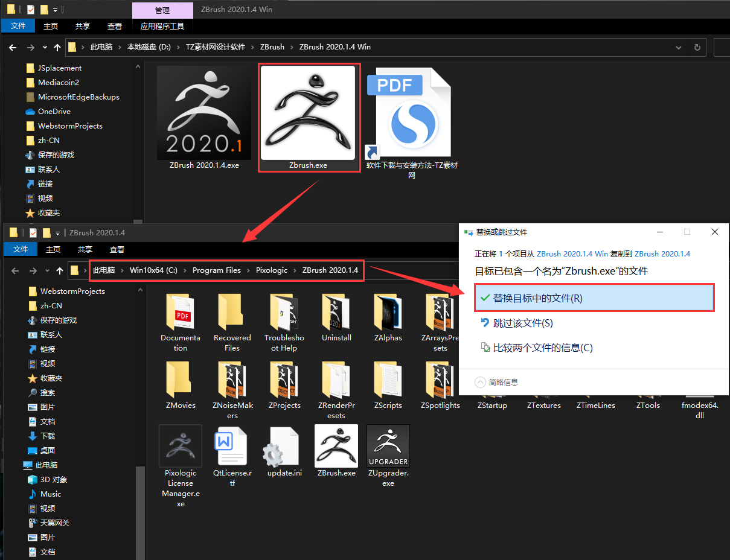Switch to 主页 tab in top window
This screenshot has width=730, height=560.
(x=51, y=26)
